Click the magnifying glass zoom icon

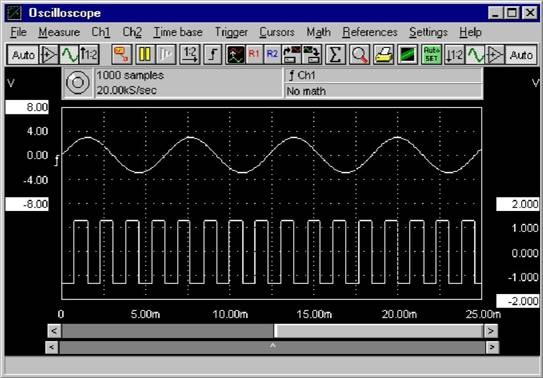pos(359,55)
